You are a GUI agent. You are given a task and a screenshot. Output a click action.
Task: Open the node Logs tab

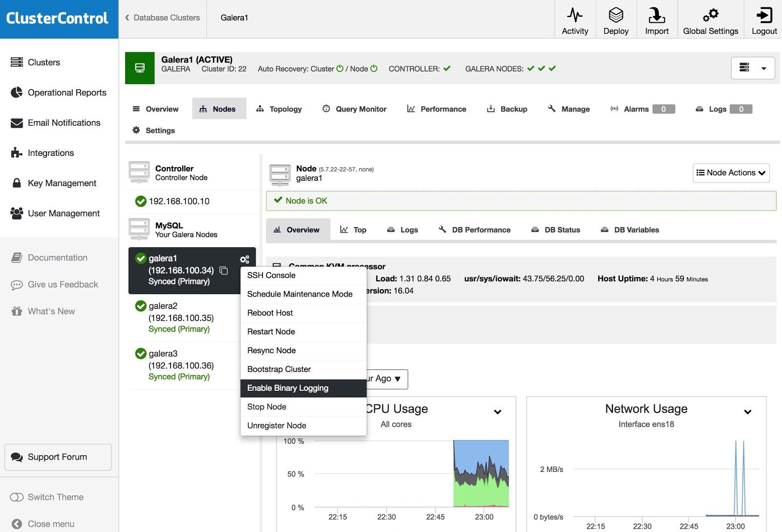click(403, 230)
